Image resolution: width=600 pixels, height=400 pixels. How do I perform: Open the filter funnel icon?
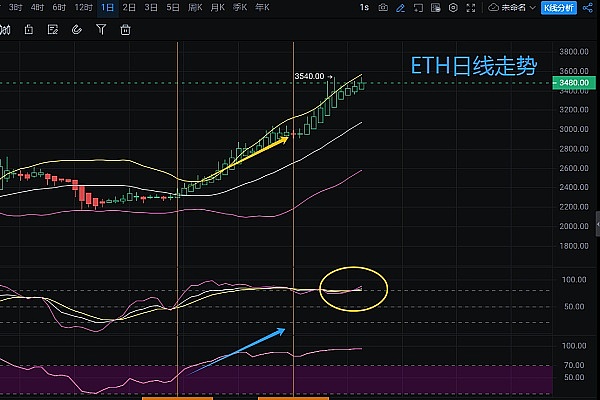tap(102, 29)
